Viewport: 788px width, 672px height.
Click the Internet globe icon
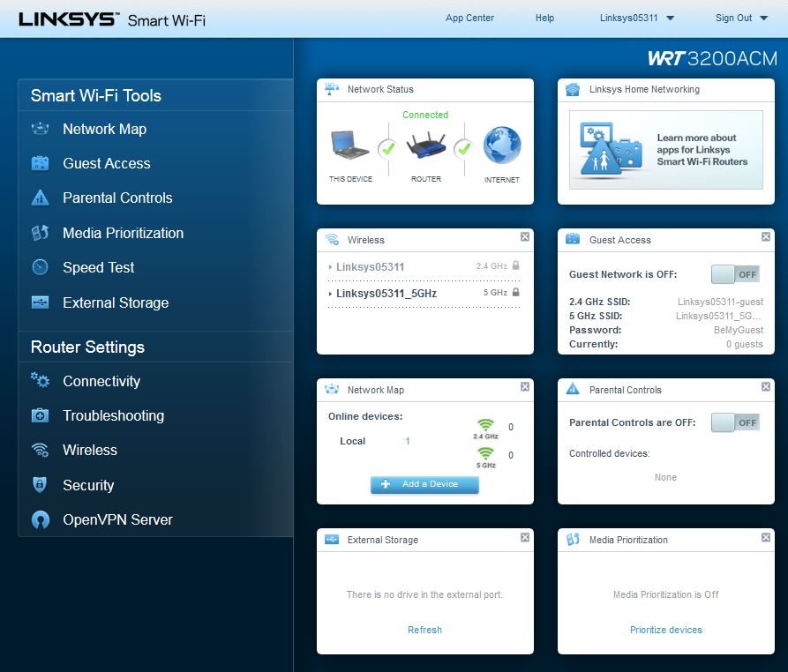[x=502, y=146]
